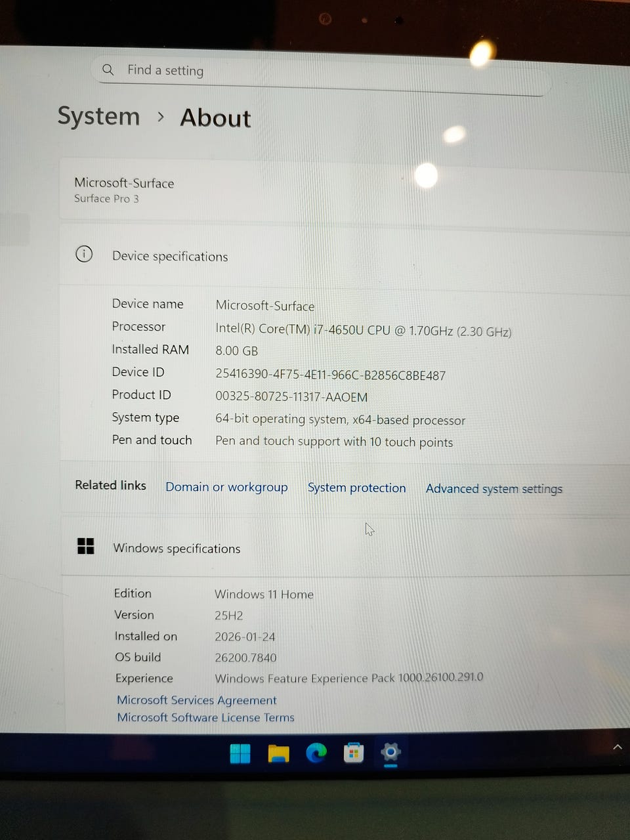The image size is (630, 840).
Task: Collapse the Windows specifications section
Action: [346, 547]
